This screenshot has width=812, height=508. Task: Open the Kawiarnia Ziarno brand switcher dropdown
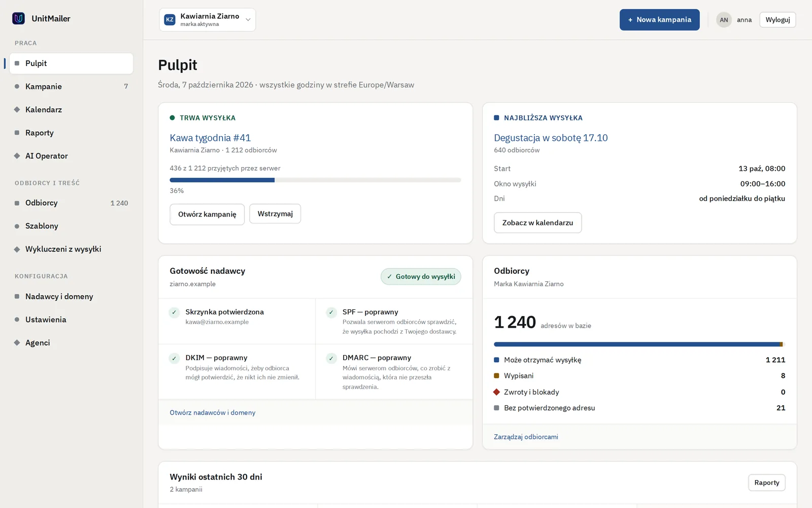click(x=207, y=20)
